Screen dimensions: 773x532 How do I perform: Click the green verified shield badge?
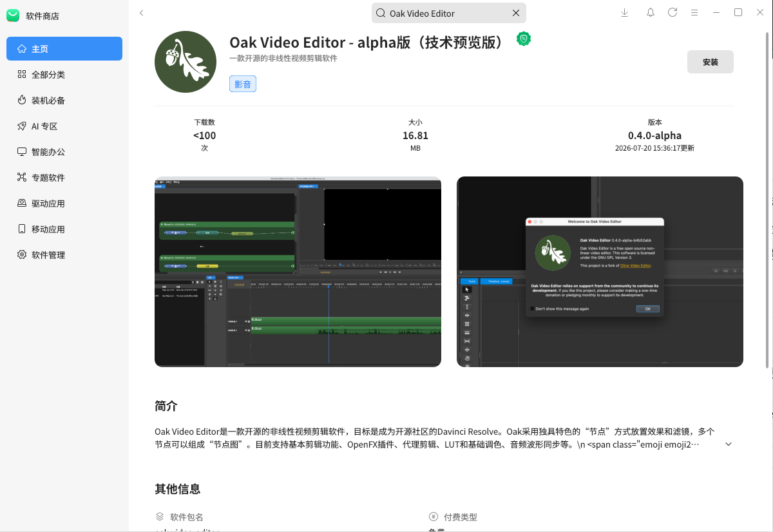[524, 39]
